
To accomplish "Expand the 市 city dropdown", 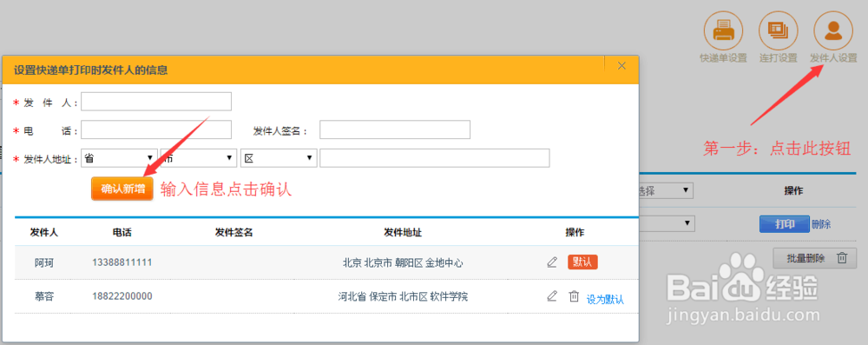I will pos(199,158).
